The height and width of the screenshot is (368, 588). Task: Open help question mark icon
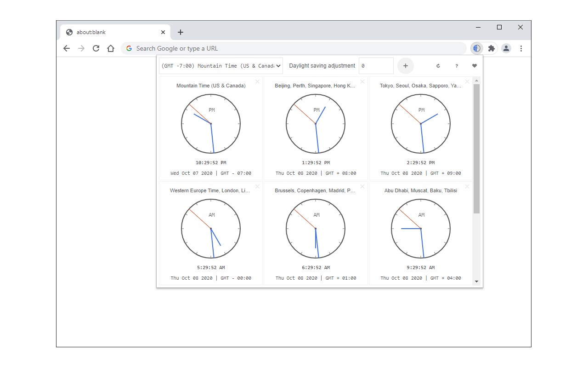(x=457, y=66)
